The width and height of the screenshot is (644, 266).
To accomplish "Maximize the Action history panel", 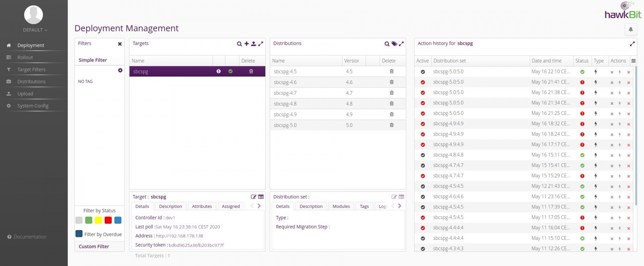I will pos(632,44).
